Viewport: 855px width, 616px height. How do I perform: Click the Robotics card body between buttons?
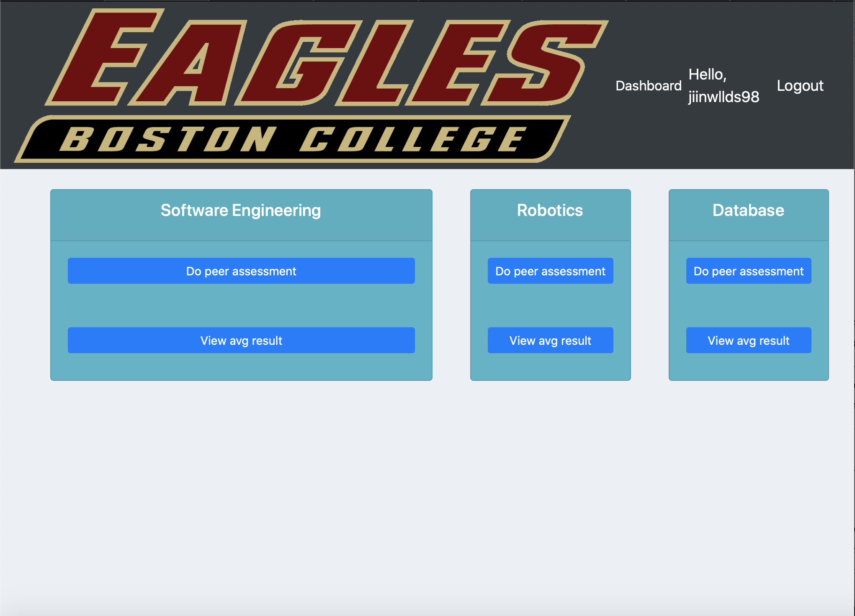[x=550, y=306]
